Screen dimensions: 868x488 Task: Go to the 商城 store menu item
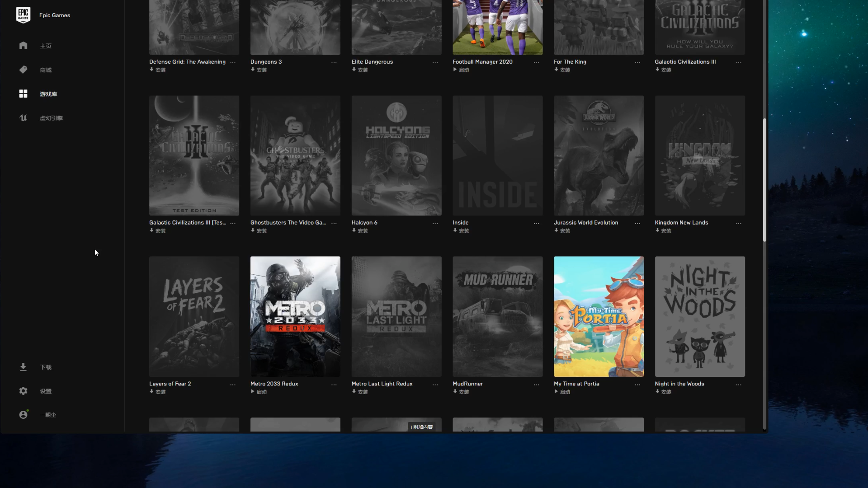(x=46, y=70)
